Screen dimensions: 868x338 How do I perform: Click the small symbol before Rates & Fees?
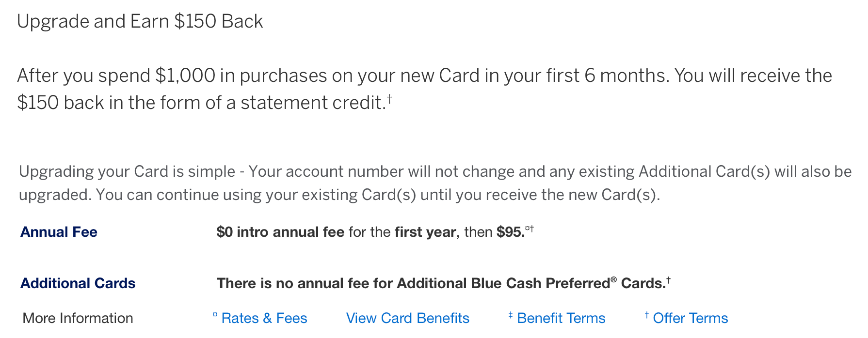215,315
